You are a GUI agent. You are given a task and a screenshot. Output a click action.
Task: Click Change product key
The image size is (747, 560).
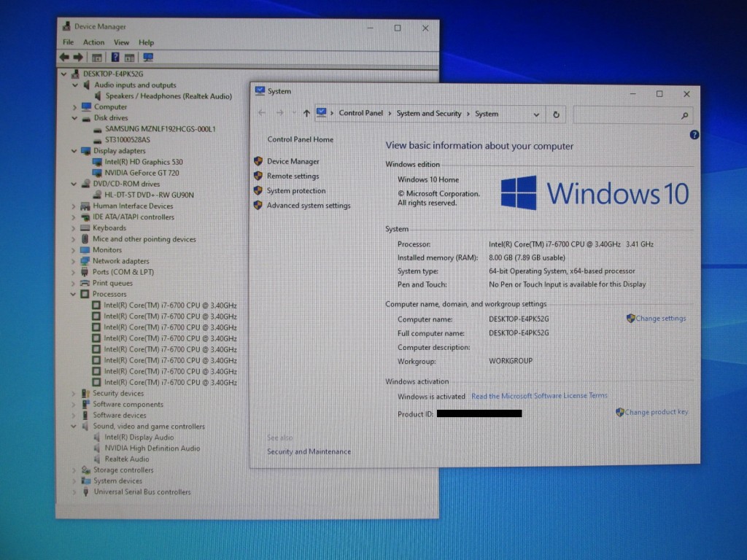tap(657, 412)
